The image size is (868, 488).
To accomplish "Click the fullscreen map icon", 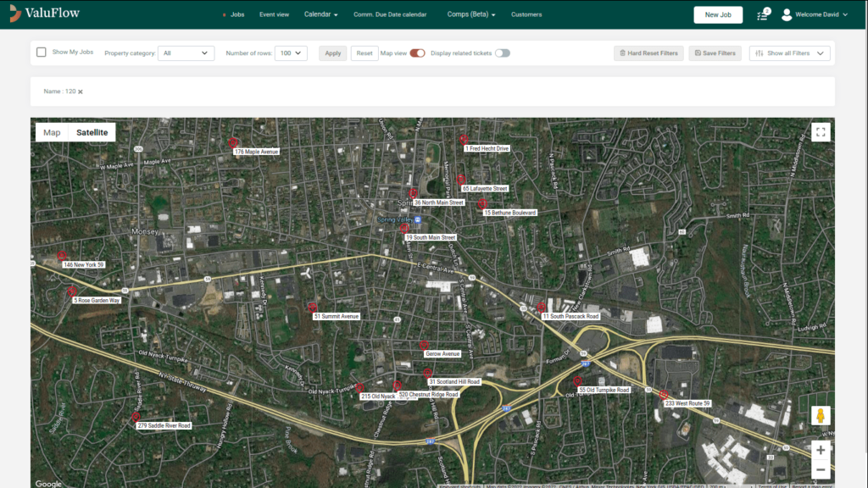I will [820, 131].
